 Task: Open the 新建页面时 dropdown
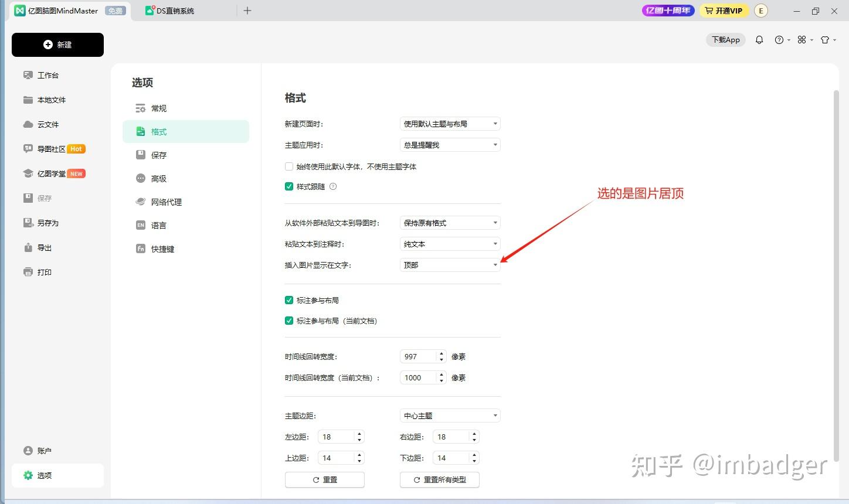[x=450, y=124]
